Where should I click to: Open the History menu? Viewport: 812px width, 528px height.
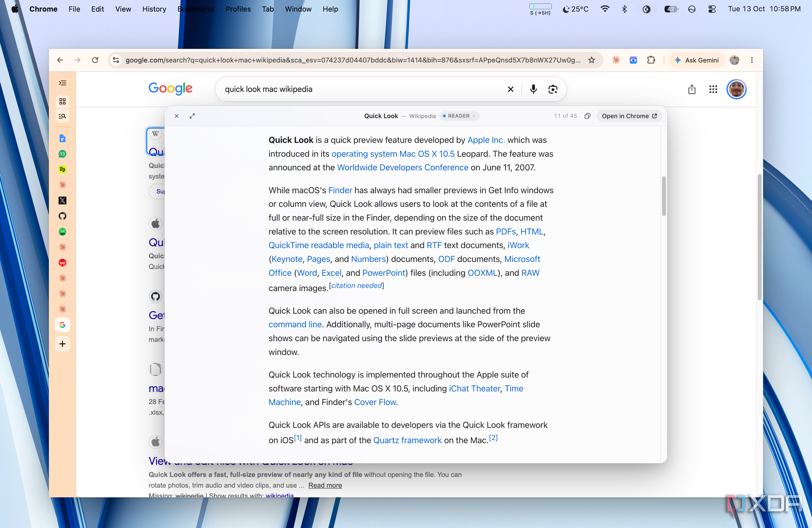154,9
